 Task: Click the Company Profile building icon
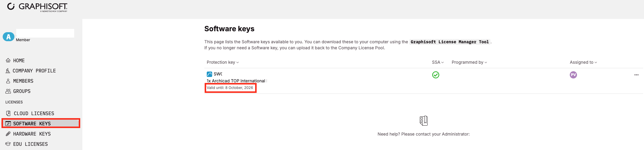click(x=8, y=71)
